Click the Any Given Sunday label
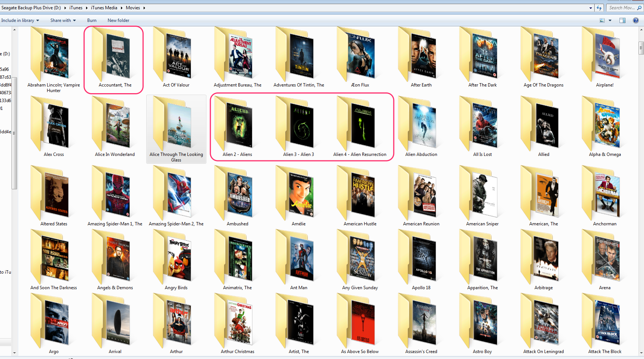644x359 pixels. (x=360, y=288)
